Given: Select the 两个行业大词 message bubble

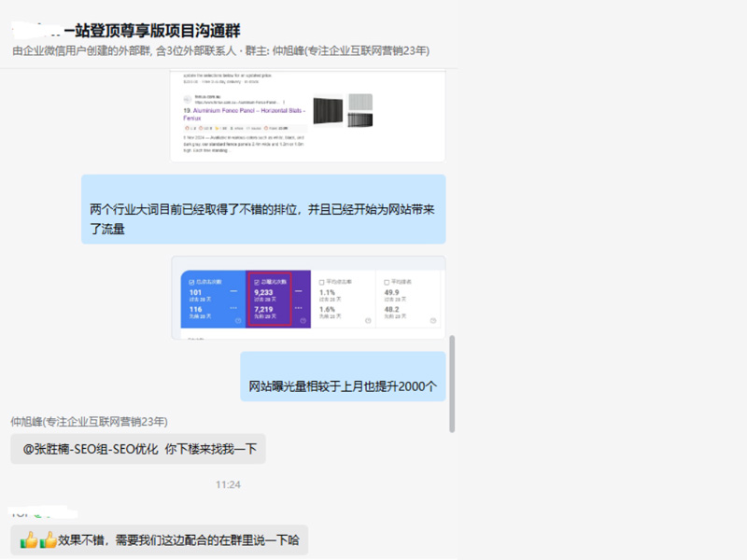Looking at the screenshot, I should (263, 218).
